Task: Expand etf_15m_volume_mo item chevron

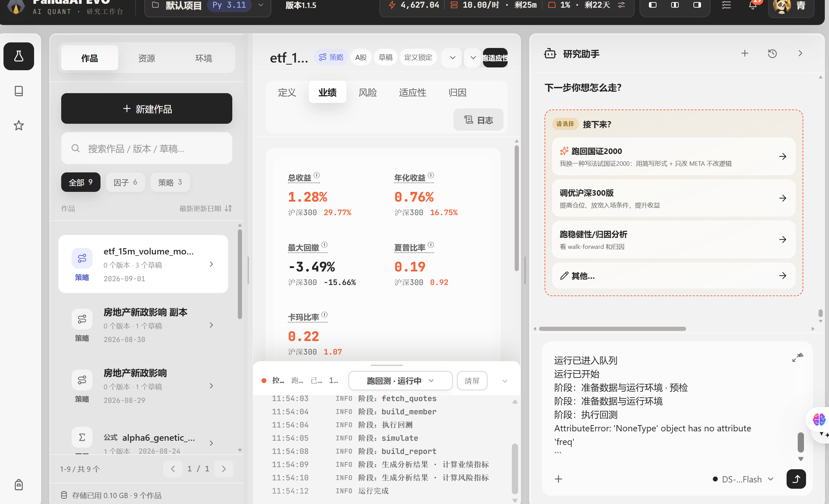Action: click(x=211, y=264)
